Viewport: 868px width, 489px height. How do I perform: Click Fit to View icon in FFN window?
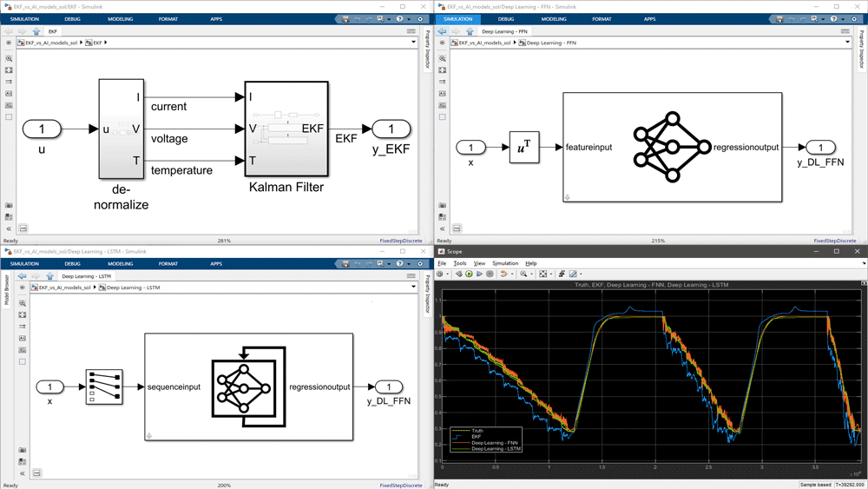442,70
